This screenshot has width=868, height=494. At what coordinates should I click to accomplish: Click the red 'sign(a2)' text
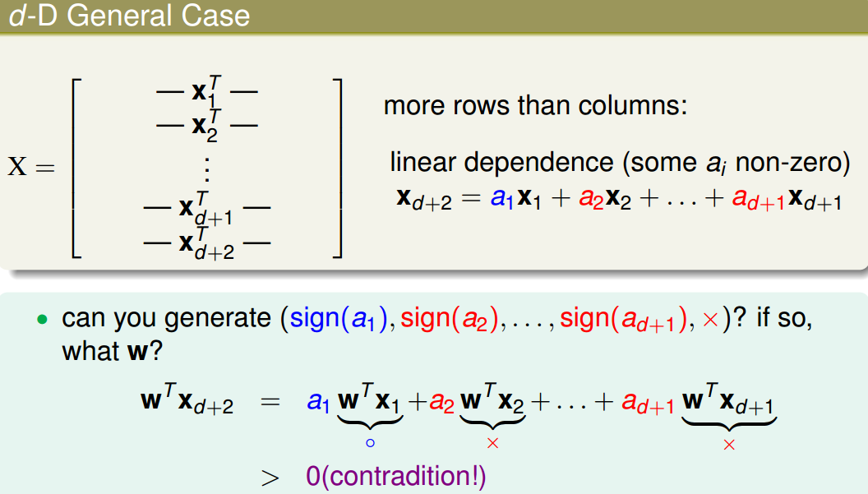[x=450, y=319]
